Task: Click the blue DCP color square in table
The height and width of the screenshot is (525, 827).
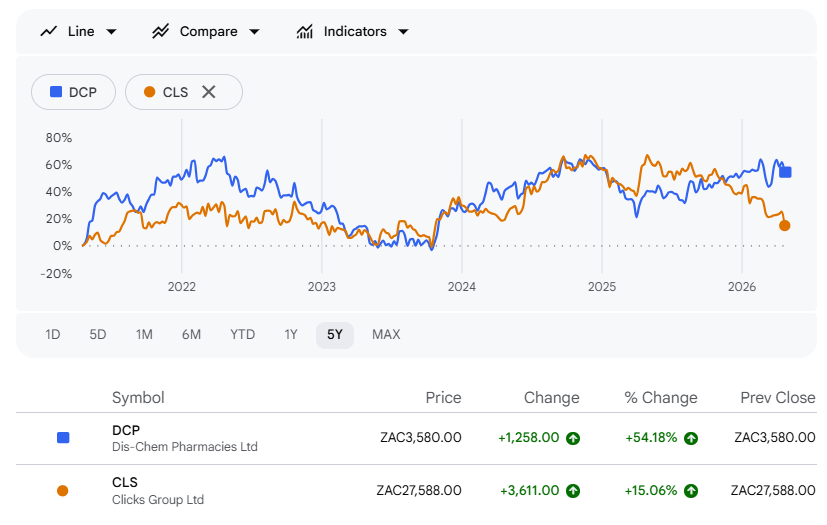Action: pos(63,438)
